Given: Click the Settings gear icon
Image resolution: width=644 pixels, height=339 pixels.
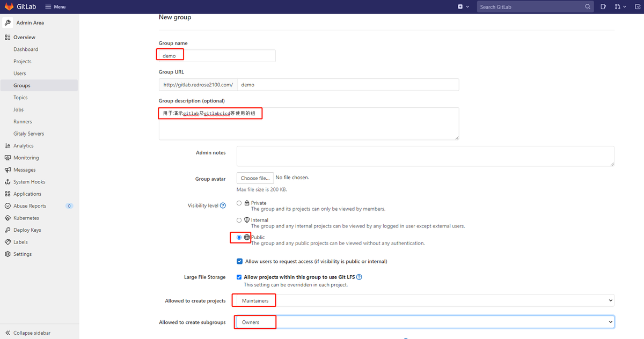Looking at the screenshot, I should coord(8,254).
